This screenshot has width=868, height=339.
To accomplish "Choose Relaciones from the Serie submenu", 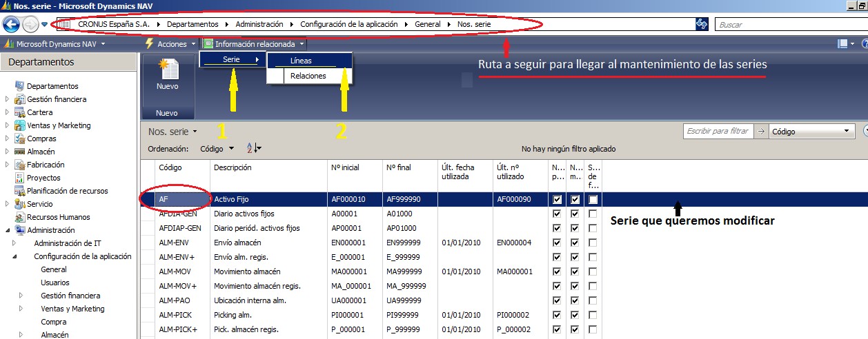I will [309, 76].
